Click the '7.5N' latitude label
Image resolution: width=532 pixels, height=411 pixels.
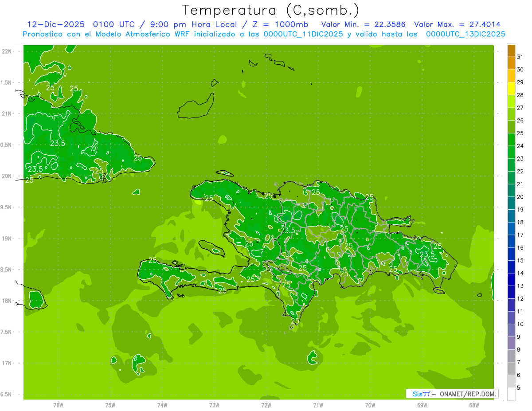tap(7, 332)
